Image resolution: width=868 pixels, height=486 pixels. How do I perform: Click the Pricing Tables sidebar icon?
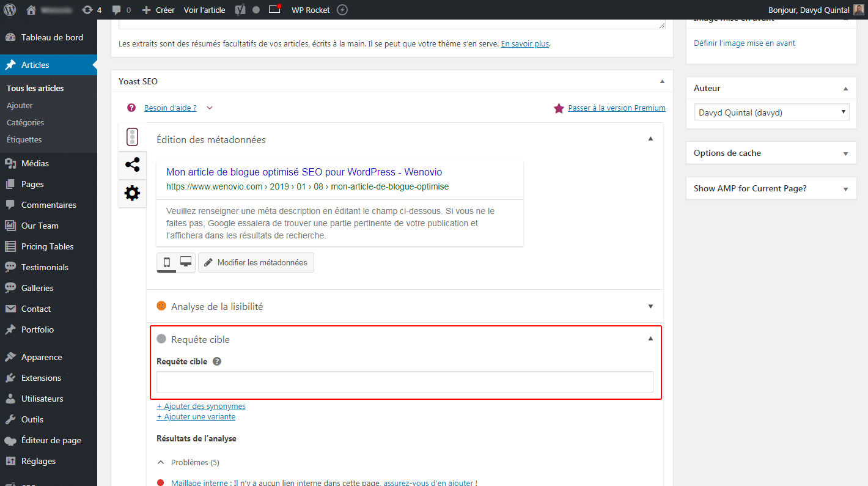click(x=10, y=246)
